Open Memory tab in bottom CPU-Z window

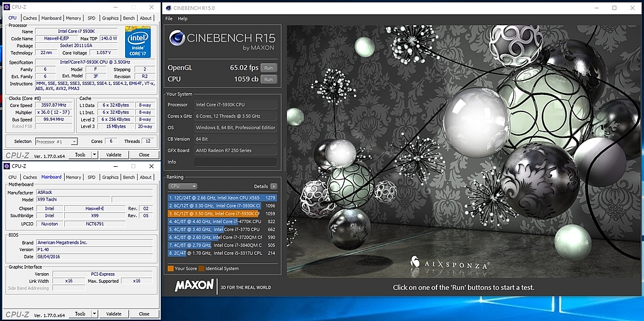tap(74, 177)
